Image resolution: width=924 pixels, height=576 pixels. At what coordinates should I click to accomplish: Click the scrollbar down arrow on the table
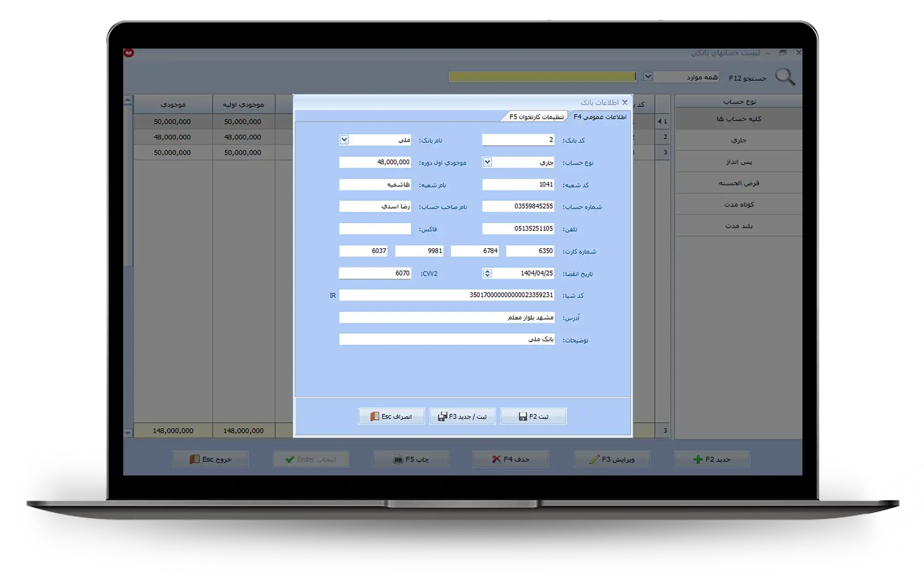128,433
